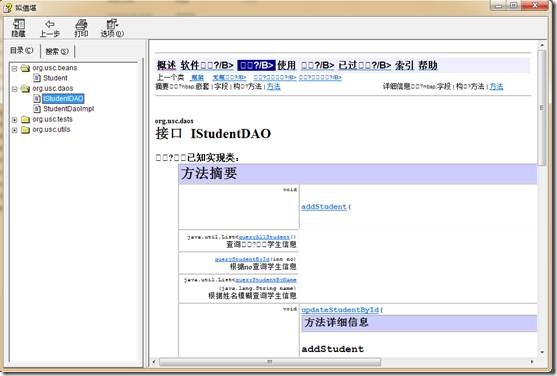Click the horizontal scrollbar thumb
557x376 pixels.
coord(270,362)
